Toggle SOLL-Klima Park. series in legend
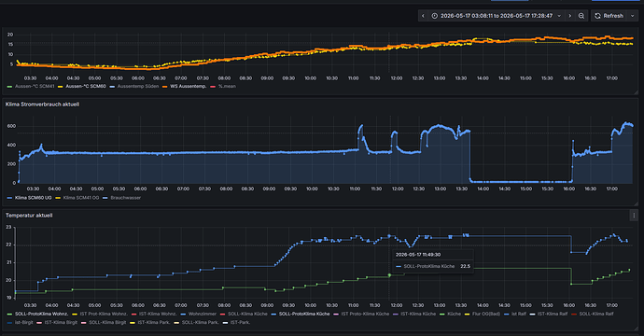The width and height of the screenshot is (644, 336). pyautogui.click(x=200, y=322)
